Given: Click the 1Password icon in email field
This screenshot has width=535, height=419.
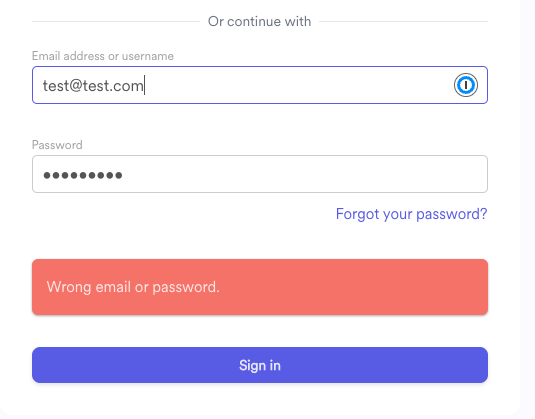Looking at the screenshot, I should [x=465, y=85].
